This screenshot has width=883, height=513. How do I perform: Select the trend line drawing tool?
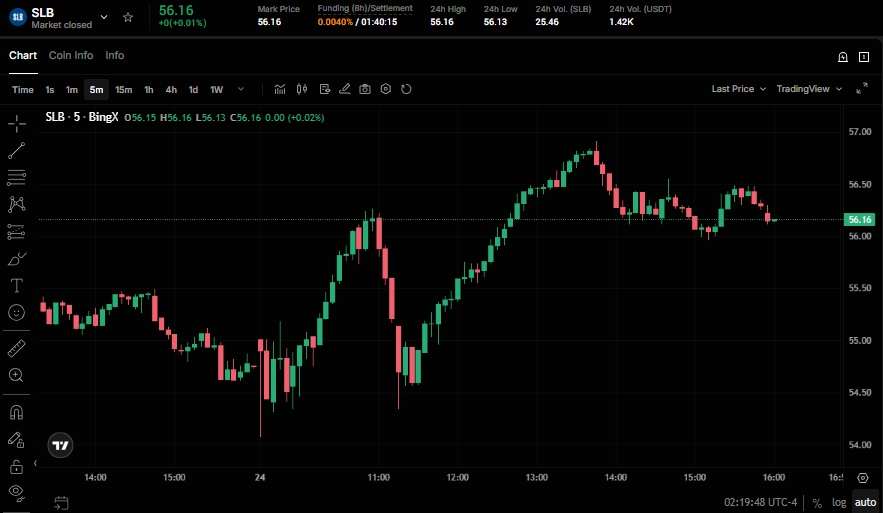16,151
